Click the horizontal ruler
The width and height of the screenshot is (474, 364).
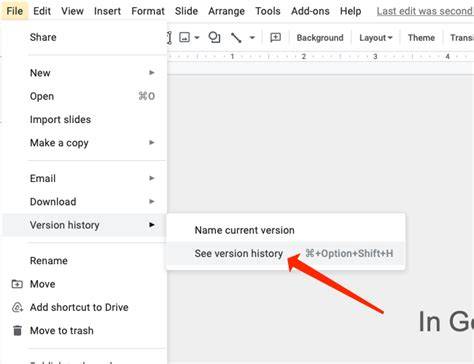coord(320,56)
